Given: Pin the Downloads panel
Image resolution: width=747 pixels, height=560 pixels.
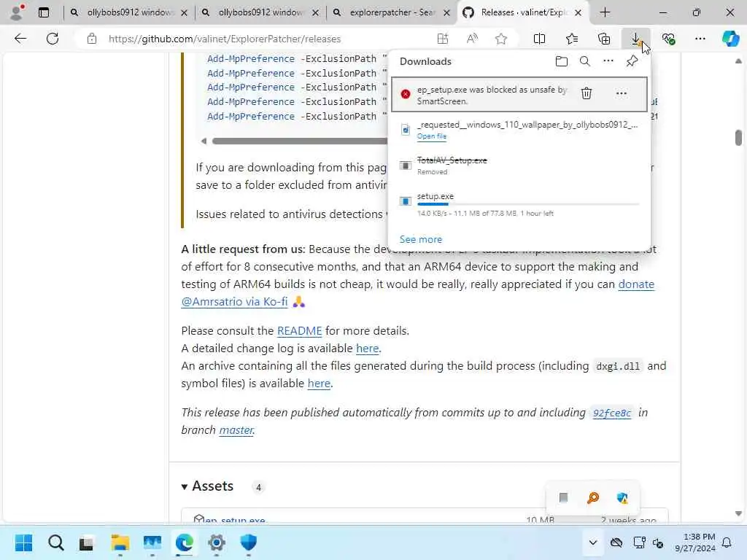Looking at the screenshot, I should coord(632,61).
